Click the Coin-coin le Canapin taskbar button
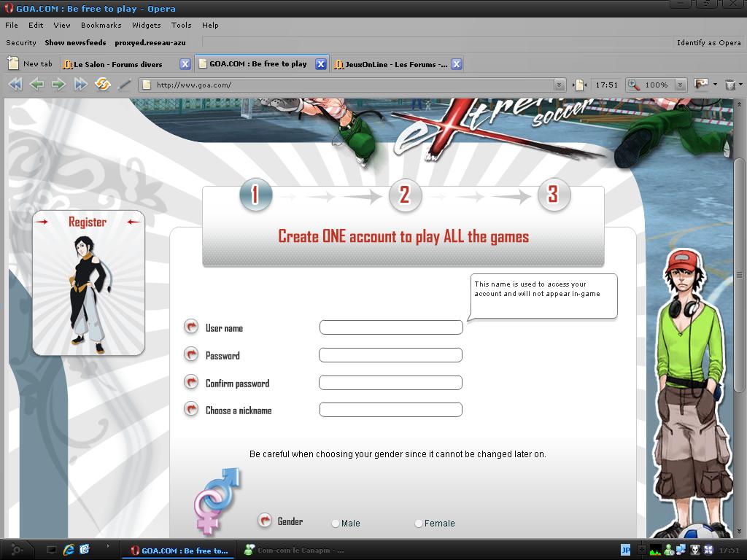The image size is (747, 560). [x=295, y=550]
